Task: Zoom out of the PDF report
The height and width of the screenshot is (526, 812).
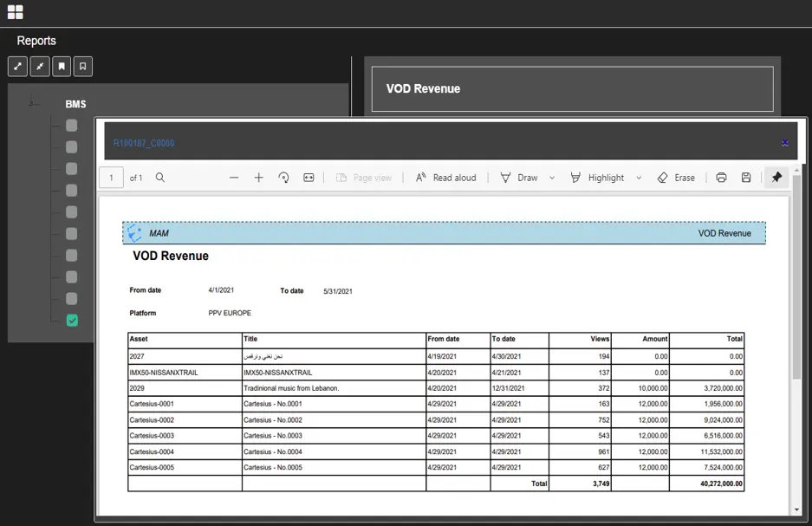Action: point(234,178)
